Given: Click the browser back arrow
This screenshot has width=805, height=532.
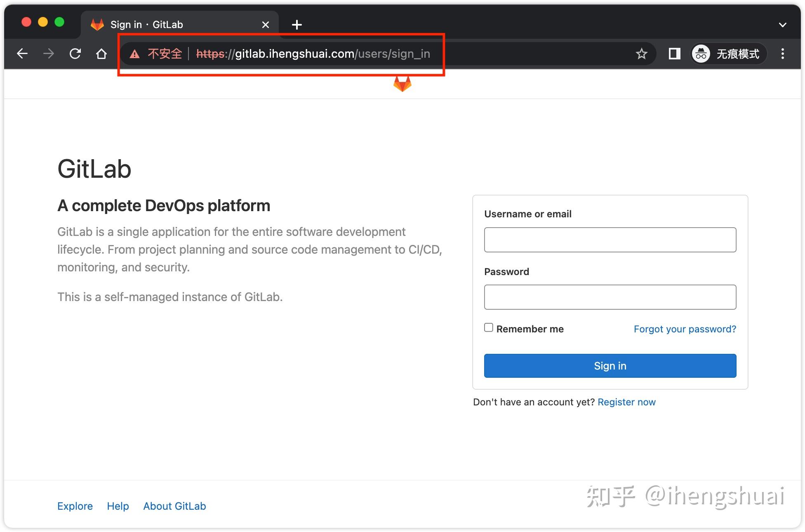Looking at the screenshot, I should [x=22, y=54].
